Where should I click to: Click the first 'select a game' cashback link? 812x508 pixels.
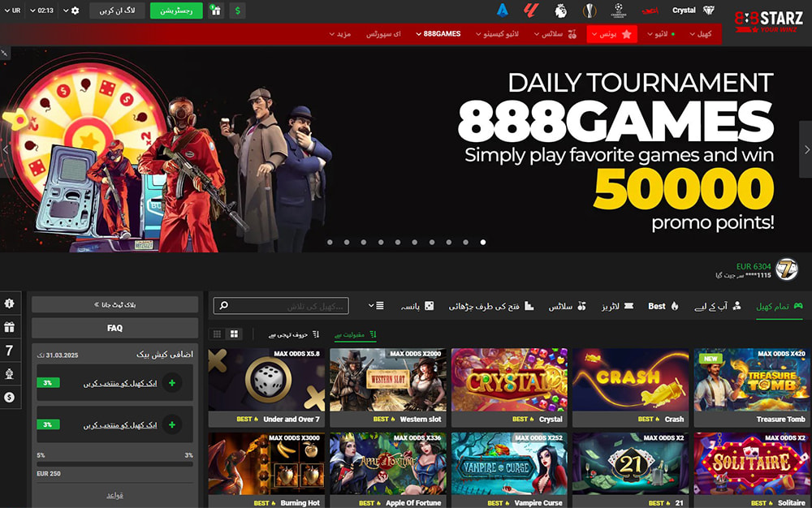120,383
